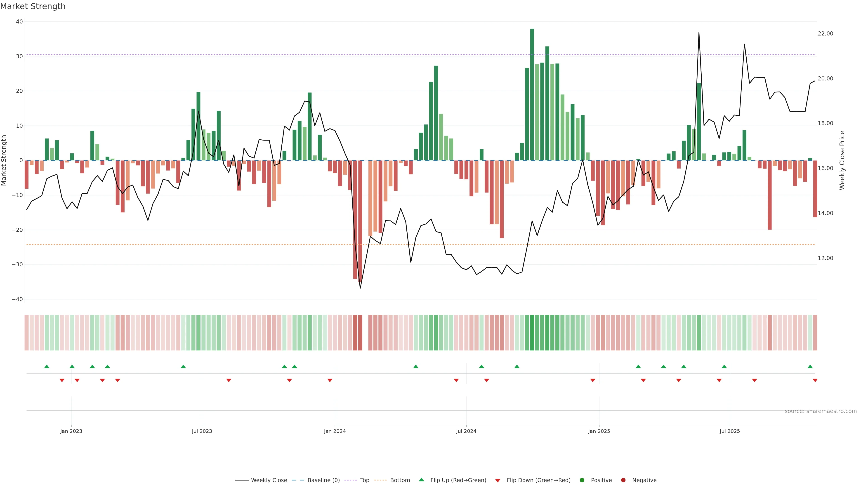Toggle the Baseline (0) legend entry

point(323,480)
